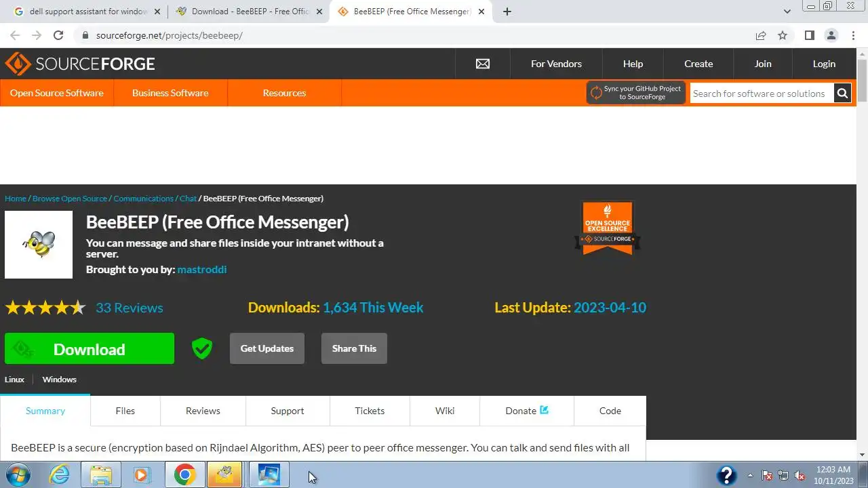Open the side panel icon in Chrome
Image resolution: width=868 pixels, height=488 pixels.
tap(809, 35)
